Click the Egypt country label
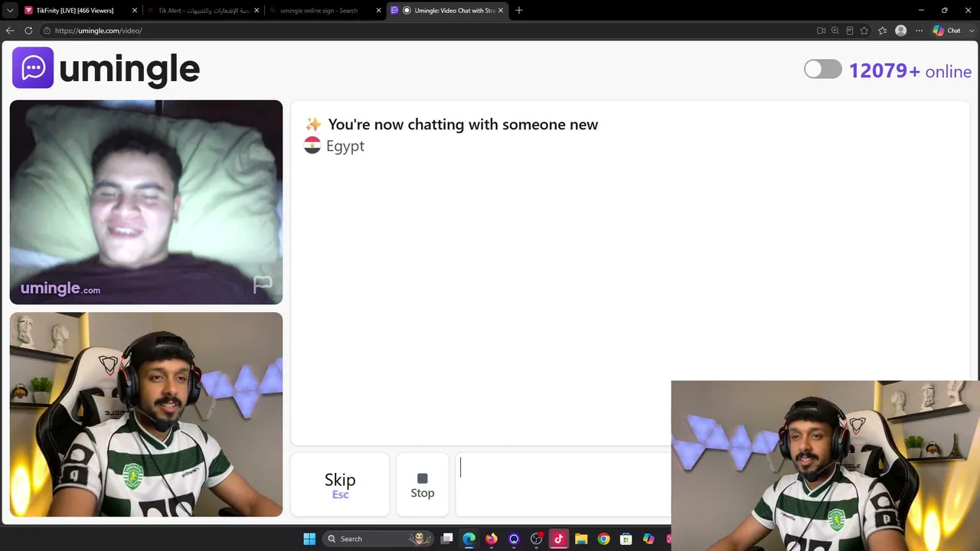The image size is (980, 551). pyautogui.click(x=345, y=146)
